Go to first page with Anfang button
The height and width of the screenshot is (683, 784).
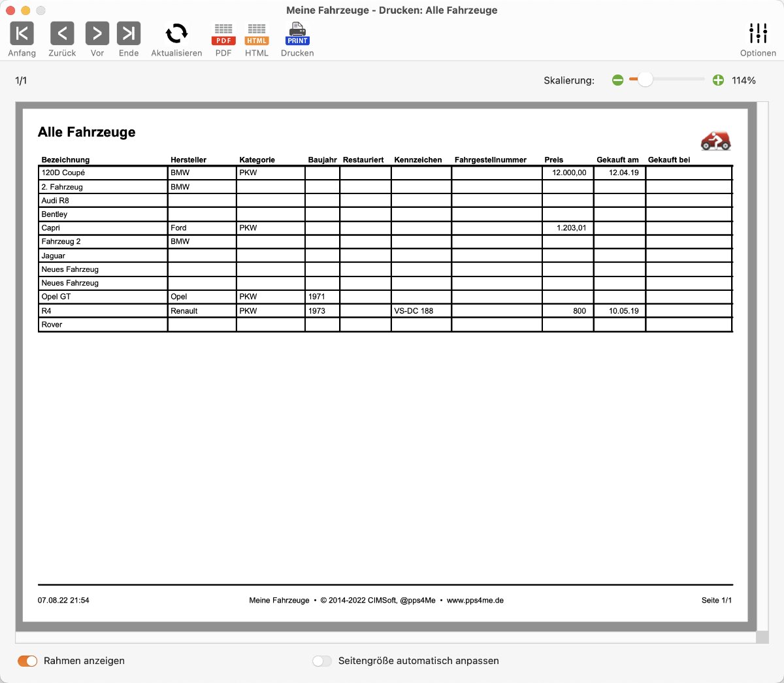point(22,33)
